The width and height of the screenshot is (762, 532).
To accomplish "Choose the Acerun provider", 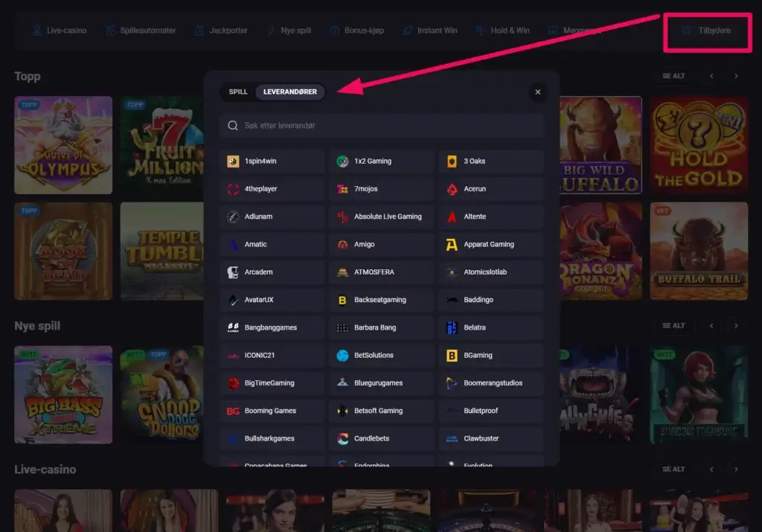I will 491,189.
